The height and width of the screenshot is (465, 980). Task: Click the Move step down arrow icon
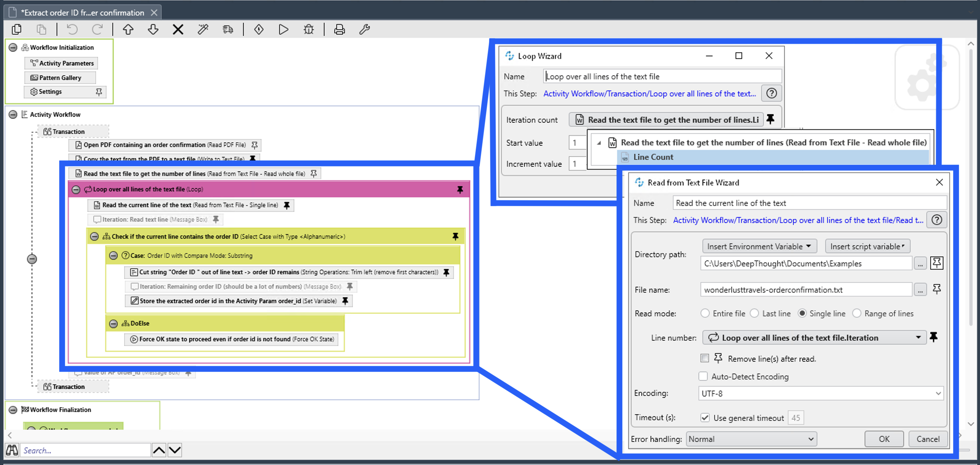(x=153, y=29)
